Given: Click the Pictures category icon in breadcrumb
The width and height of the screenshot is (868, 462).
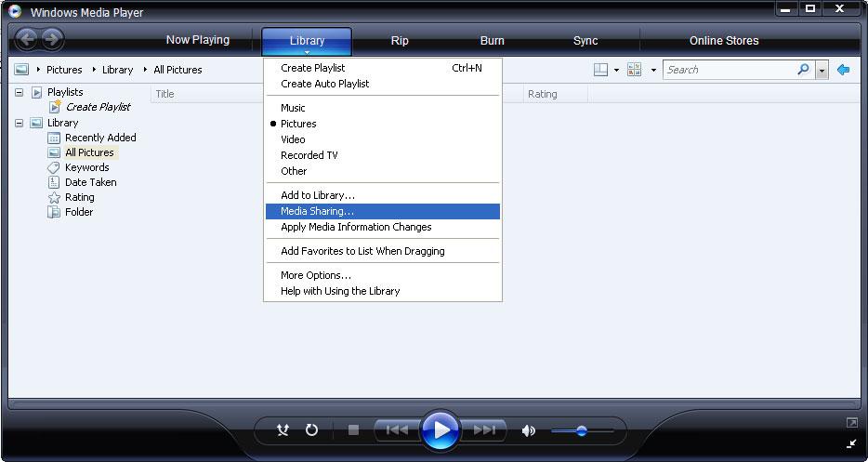Looking at the screenshot, I should coord(21,69).
